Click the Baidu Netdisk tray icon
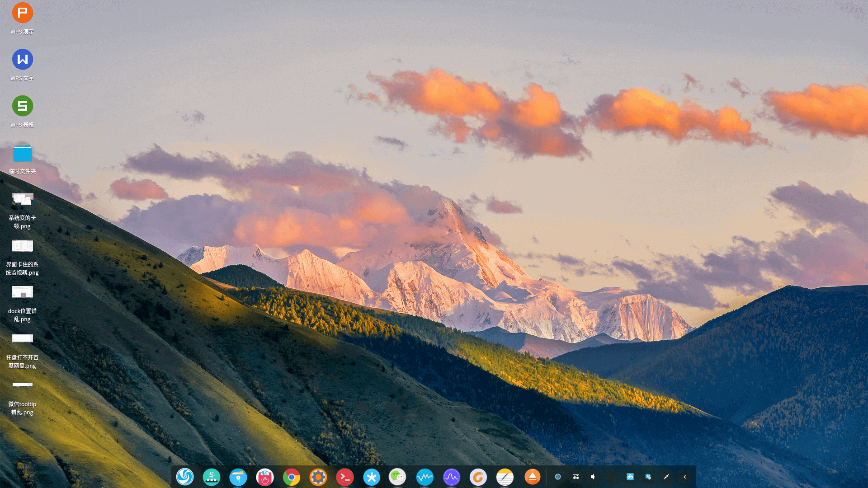Image resolution: width=868 pixels, height=488 pixels. click(x=630, y=477)
